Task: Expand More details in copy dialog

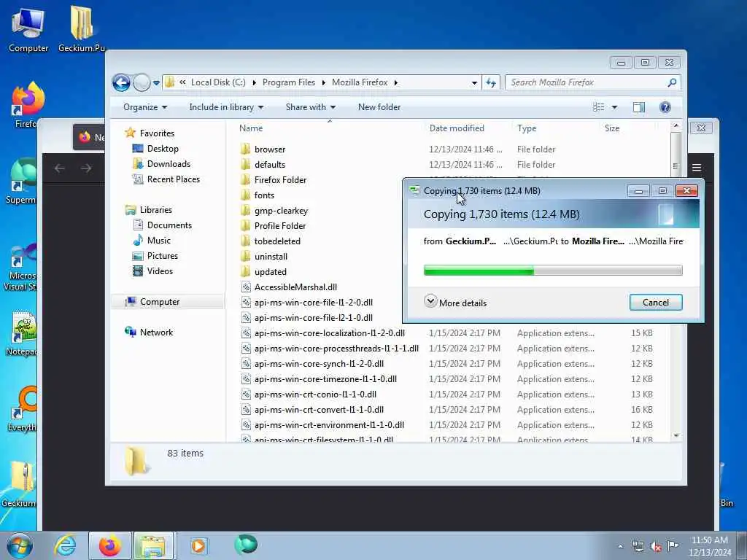Action: point(455,303)
